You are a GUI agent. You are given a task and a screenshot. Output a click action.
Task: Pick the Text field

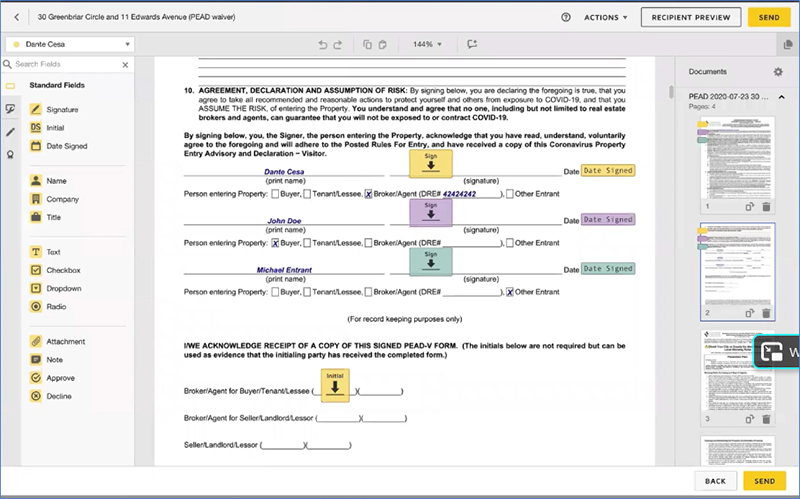[45, 252]
